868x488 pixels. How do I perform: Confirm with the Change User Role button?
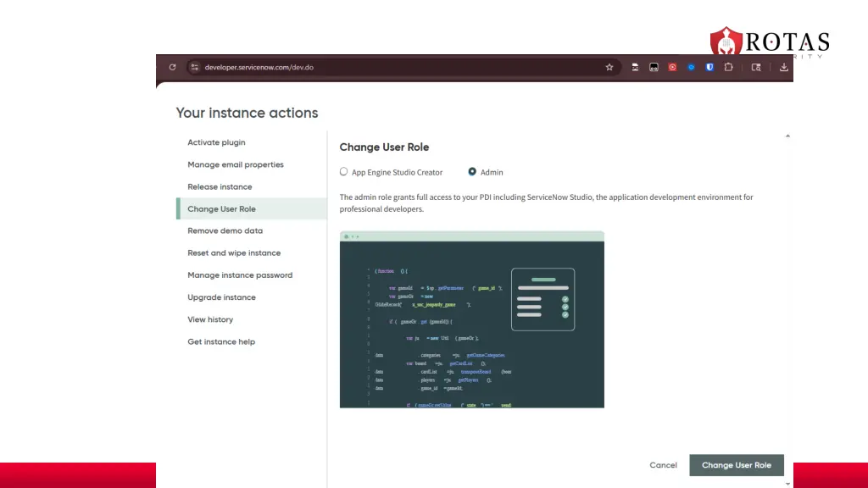(x=737, y=465)
